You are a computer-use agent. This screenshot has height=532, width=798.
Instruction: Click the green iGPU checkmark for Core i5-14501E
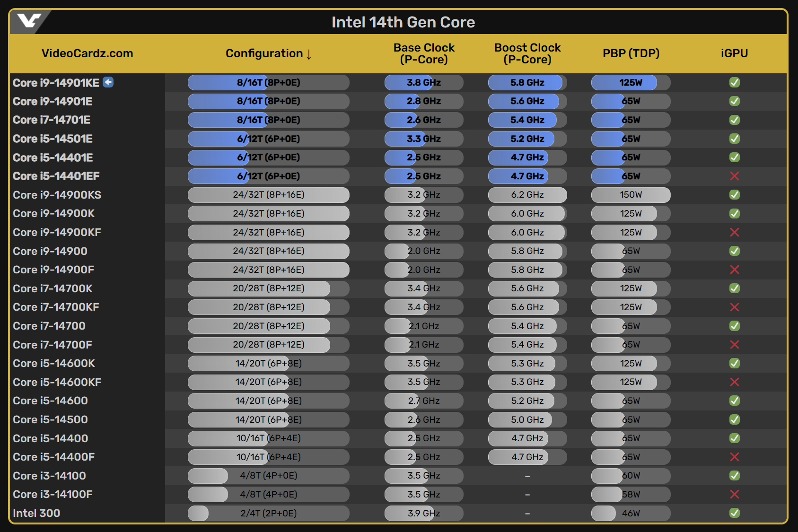click(735, 139)
